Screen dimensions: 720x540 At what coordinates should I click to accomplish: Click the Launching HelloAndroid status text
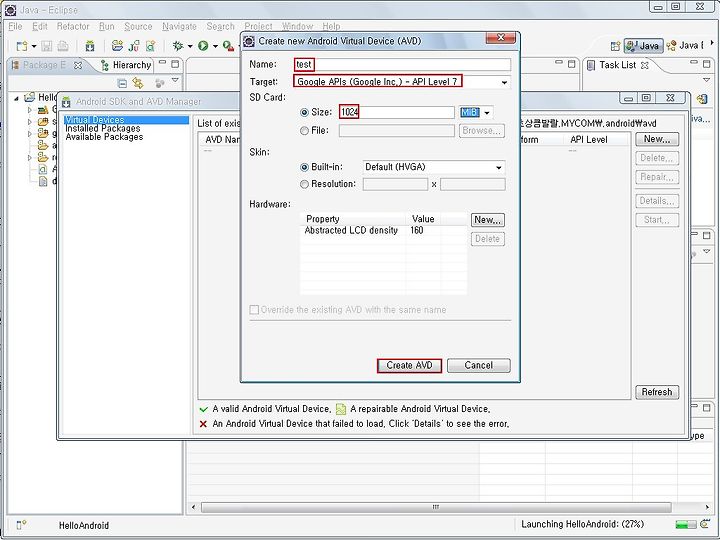[x=582, y=524]
